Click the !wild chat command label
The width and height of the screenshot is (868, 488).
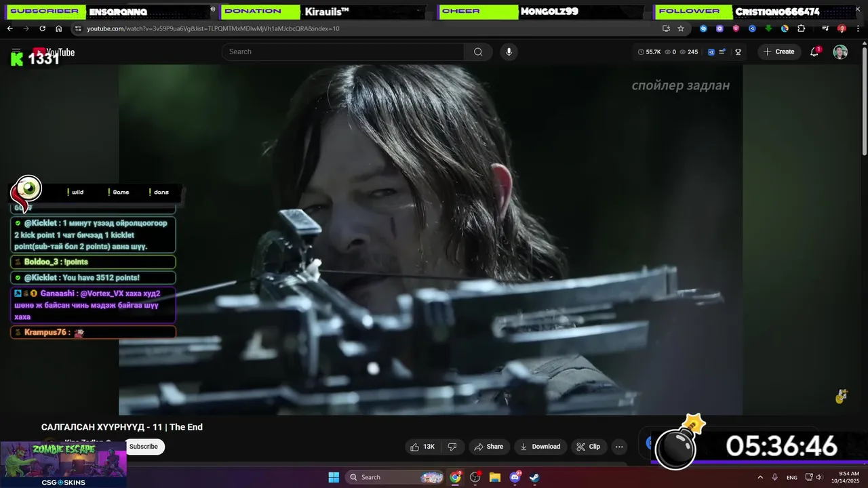[75, 192]
